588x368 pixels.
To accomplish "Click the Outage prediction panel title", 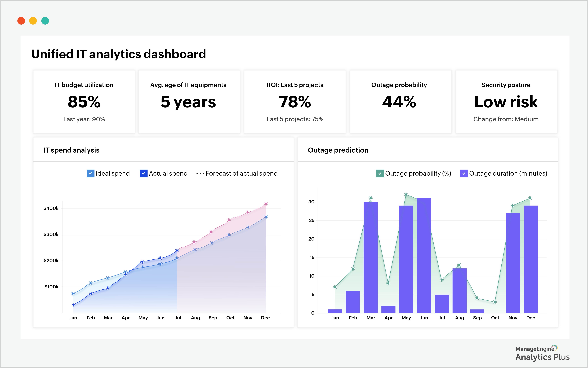I will 338,150.
